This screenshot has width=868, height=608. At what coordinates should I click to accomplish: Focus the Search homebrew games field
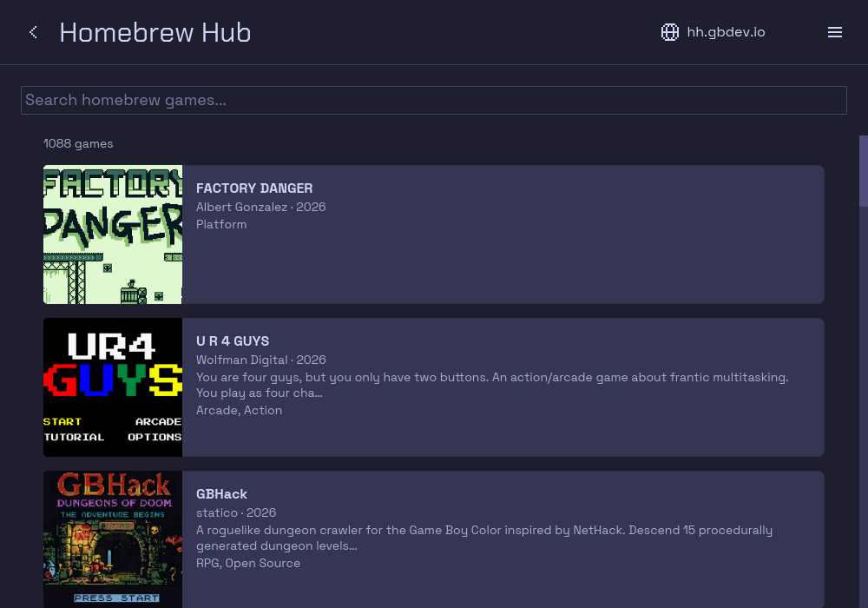pyautogui.click(x=433, y=100)
